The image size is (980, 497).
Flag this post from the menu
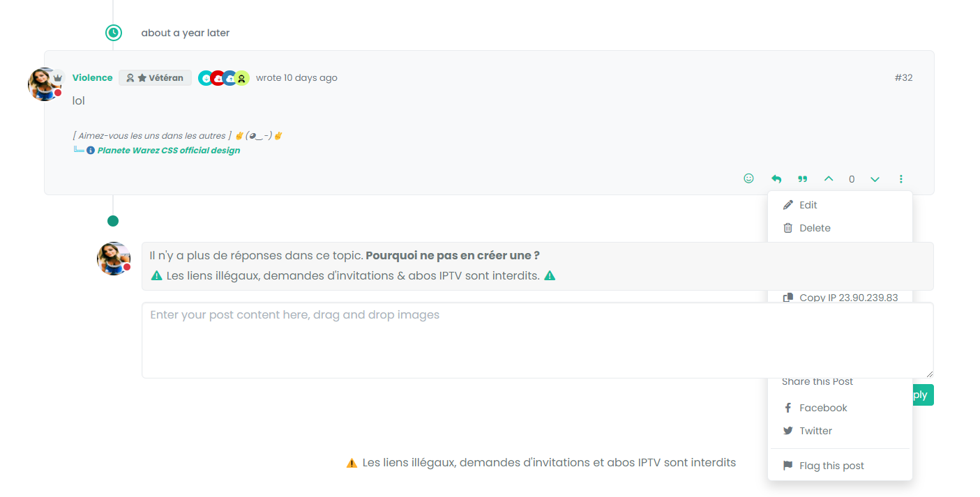pos(831,466)
